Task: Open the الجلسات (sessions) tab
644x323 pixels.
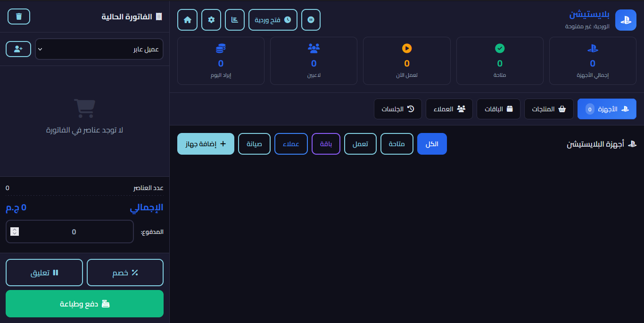Action: click(x=398, y=109)
